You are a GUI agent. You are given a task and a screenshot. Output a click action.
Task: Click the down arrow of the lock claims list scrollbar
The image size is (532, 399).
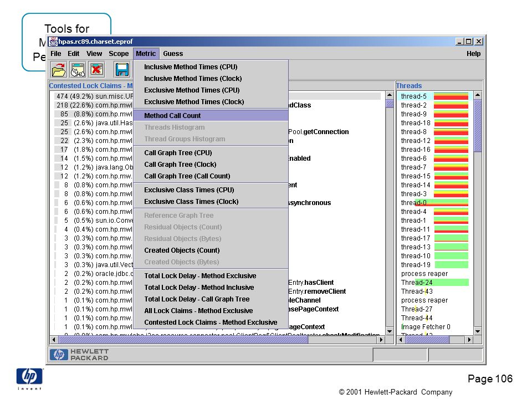[x=390, y=331]
